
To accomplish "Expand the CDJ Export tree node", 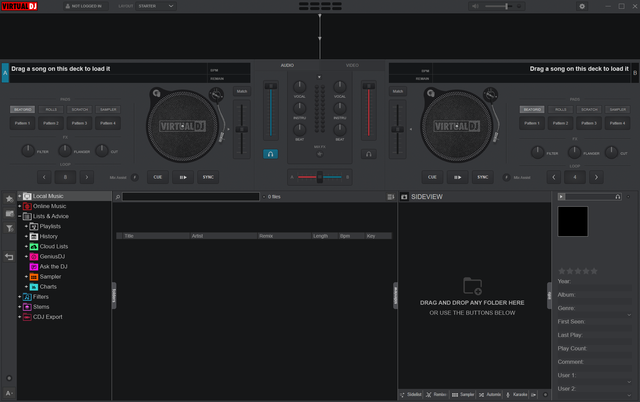I will (20, 317).
